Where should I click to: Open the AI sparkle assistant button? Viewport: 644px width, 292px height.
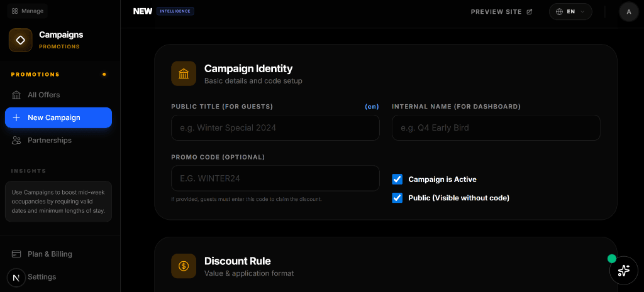[624, 270]
